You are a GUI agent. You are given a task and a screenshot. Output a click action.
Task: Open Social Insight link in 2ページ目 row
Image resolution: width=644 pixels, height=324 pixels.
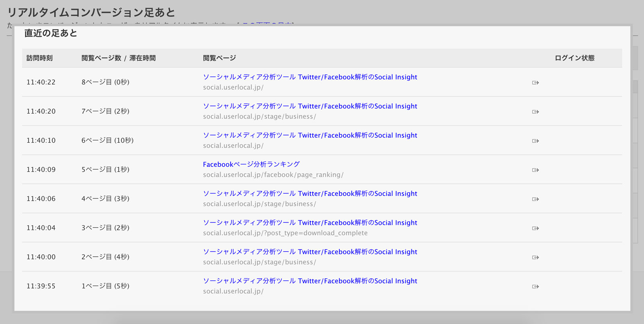coord(310,251)
